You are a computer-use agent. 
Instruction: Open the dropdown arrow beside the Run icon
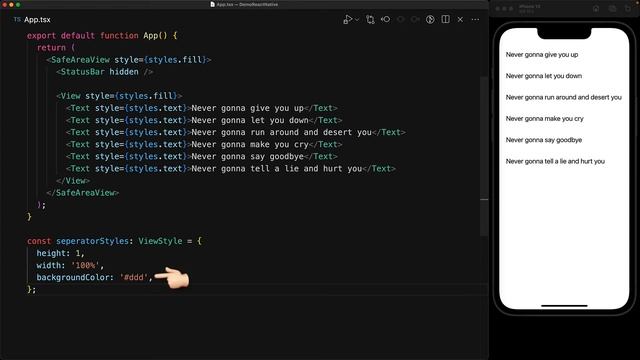click(357, 20)
